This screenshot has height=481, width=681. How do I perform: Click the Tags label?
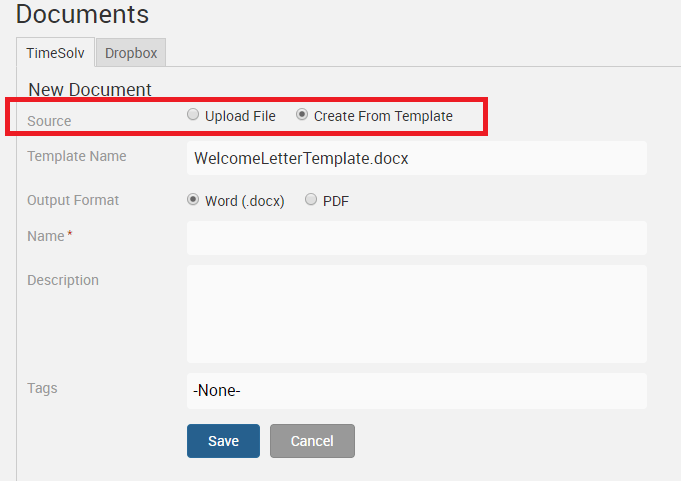tap(42, 388)
